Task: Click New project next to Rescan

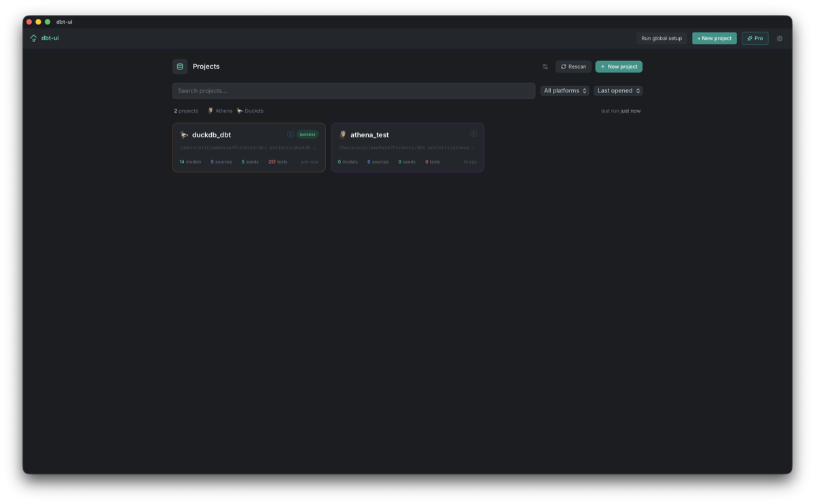Action: coord(619,67)
